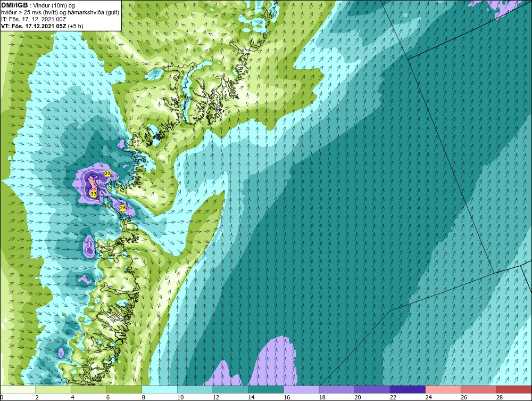Click the '(+5 h)' forecast offset text
The height and width of the screenshot is (401, 532).
pyautogui.click(x=76, y=26)
